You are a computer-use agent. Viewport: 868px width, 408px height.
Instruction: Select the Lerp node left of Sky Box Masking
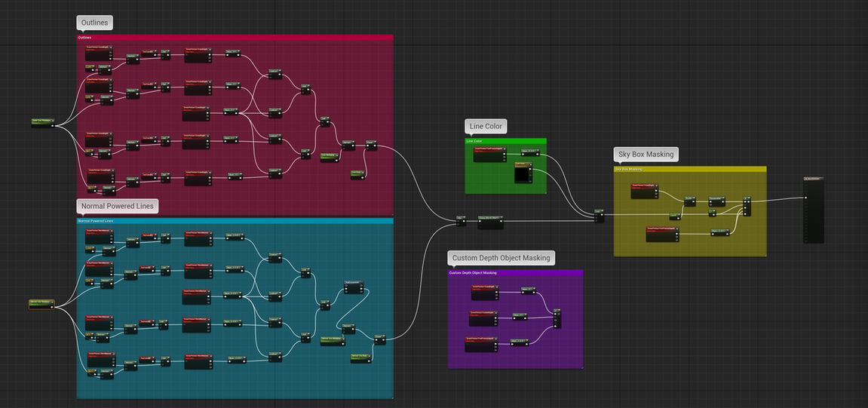(x=599, y=216)
